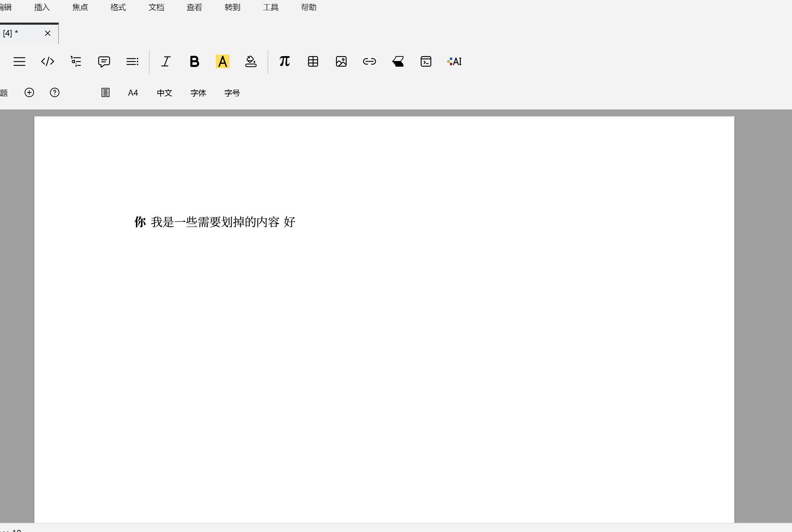The image size is (792, 532).
Task: Insert a hyperlink using chain icon
Action: pos(369,62)
